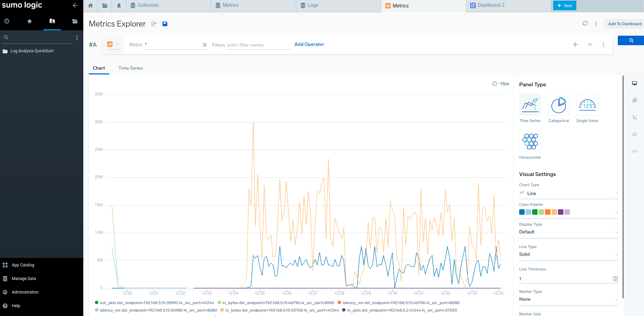Expand the query type selector for #A
Screen dimensions: 644x316
click(113, 44)
